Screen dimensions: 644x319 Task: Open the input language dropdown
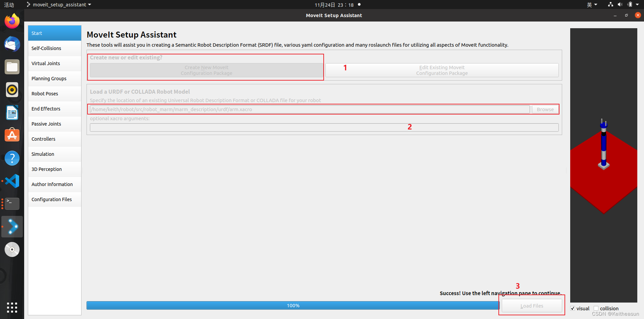pos(592,5)
